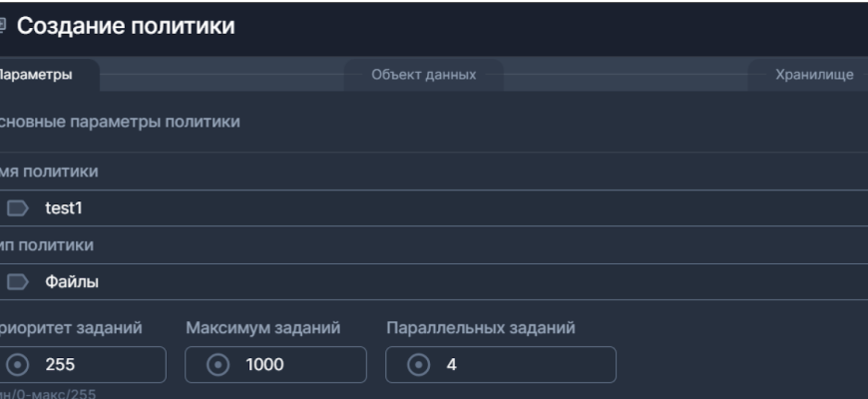Click the job priority input showing 255

[x=95, y=365]
